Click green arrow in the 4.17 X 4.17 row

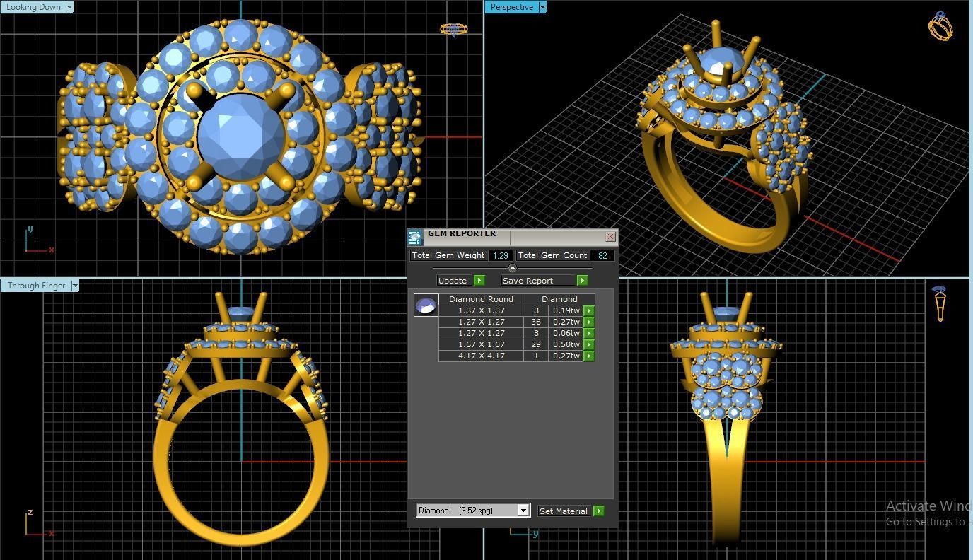(588, 356)
